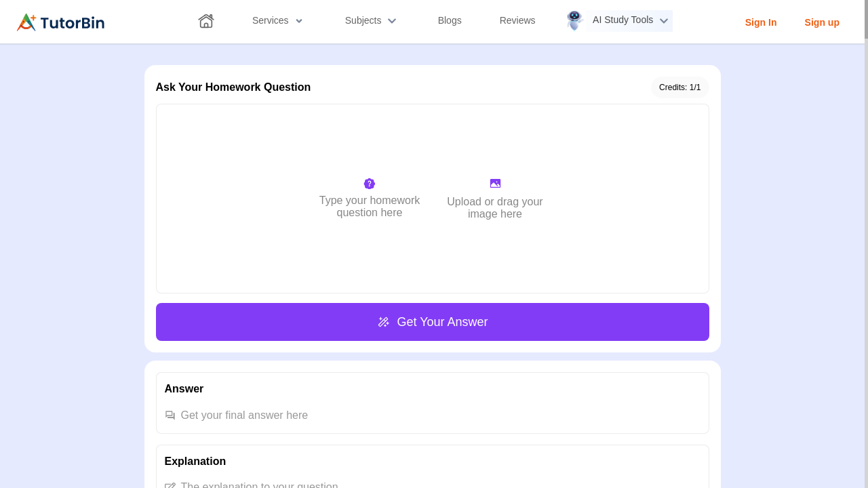The width and height of the screenshot is (868, 488).
Task: Visit the Reviews page
Action: tap(517, 20)
